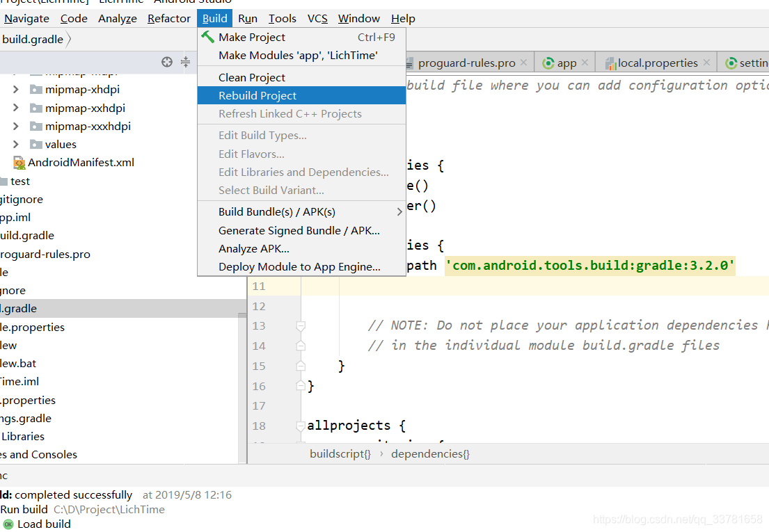
Task: Toggle code fold marker on line 14
Action: point(301,346)
